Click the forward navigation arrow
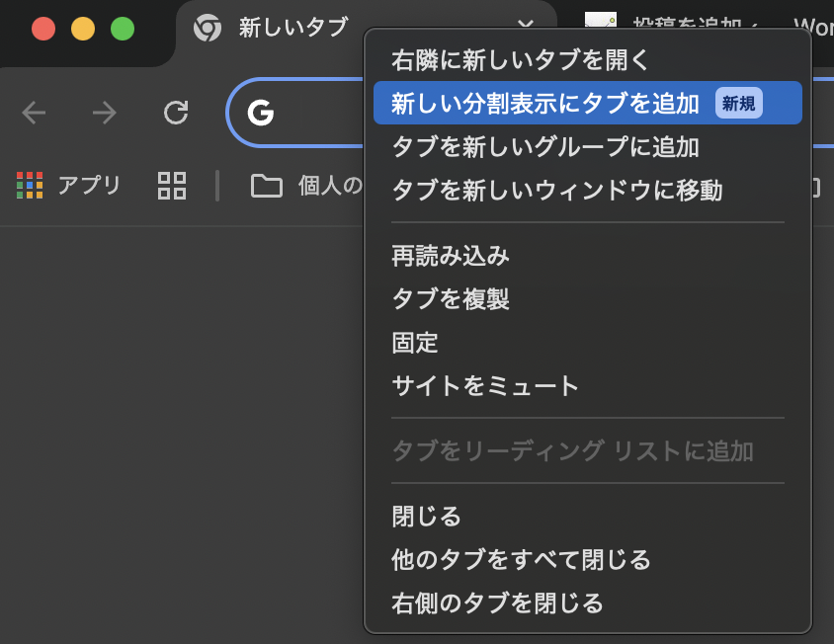This screenshot has height=644, width=834. click(105, 113)
